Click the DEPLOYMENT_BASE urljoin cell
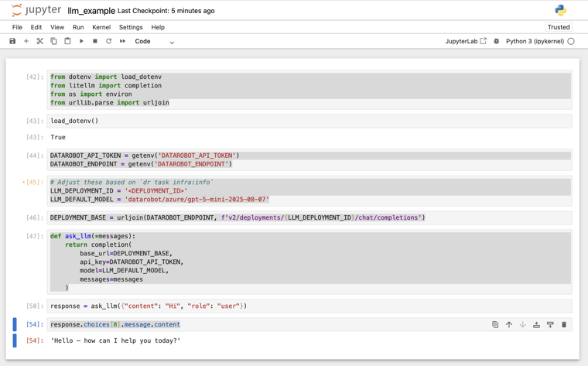The width and height of the screenshot is (588, 366). tap(309, 217)
